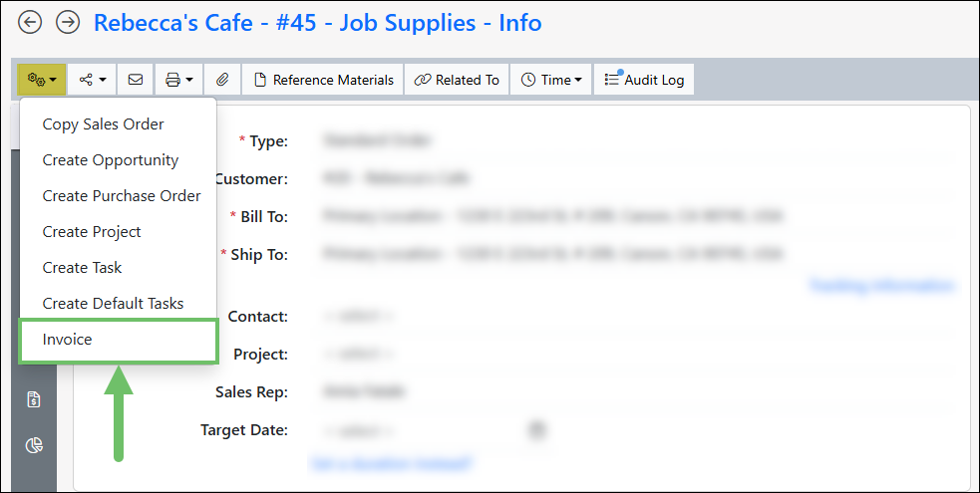Image resolution: width=980 pixels, height=493 pixels.
Task: Open the Related To button
Action: tap(457, 80)
